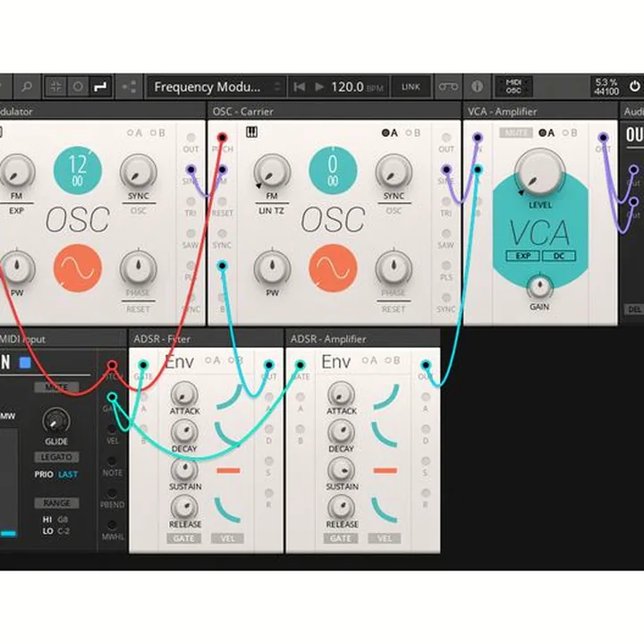Click the MIDI Input GLIDE knob
Screen dimensions: 644x644
tap(56, 421)
